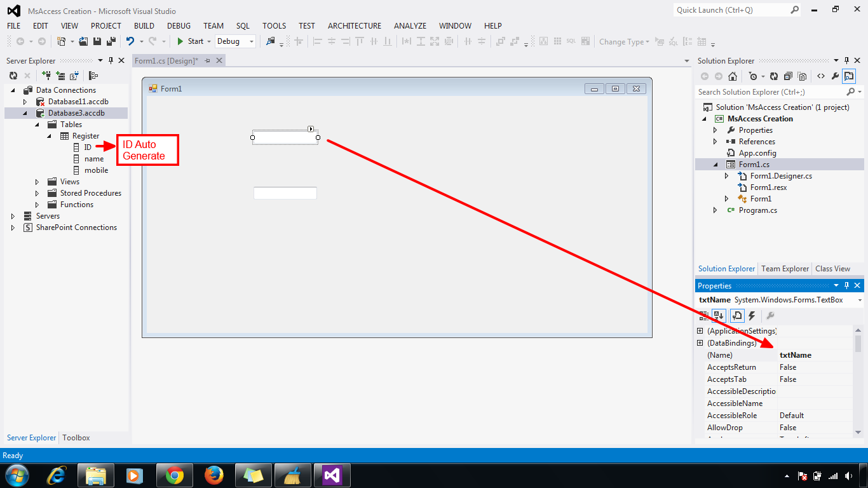Open the Events view in Properties panel
The width and height of the screenshot is (868, 488).
(x=752, y=316)
